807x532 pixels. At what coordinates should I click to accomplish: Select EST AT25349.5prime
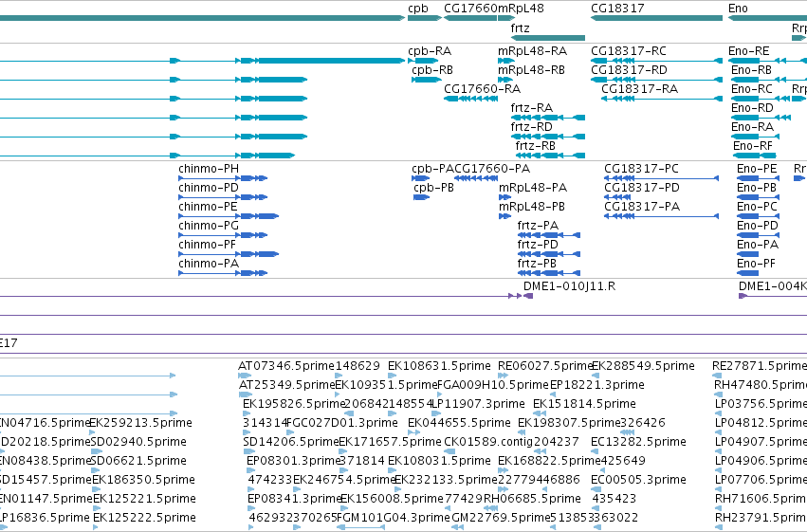(x=287, y=385)
